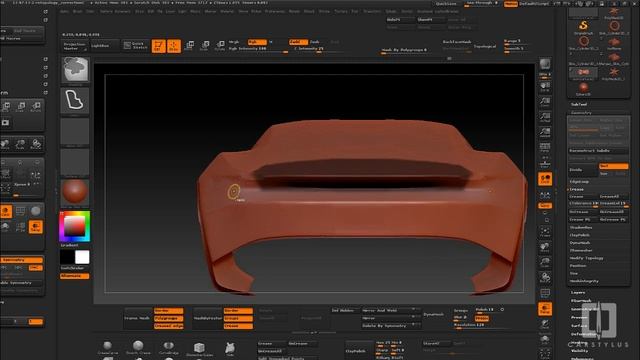The image size is (640, 360).
Task: Adjust the Rgb Intensity slider
Action: pos(258,49)
